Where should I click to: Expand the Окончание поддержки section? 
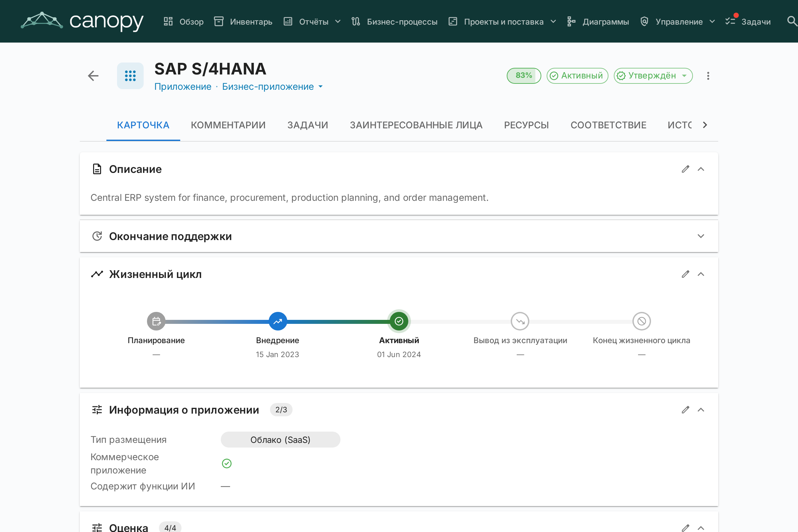[701, 236]
